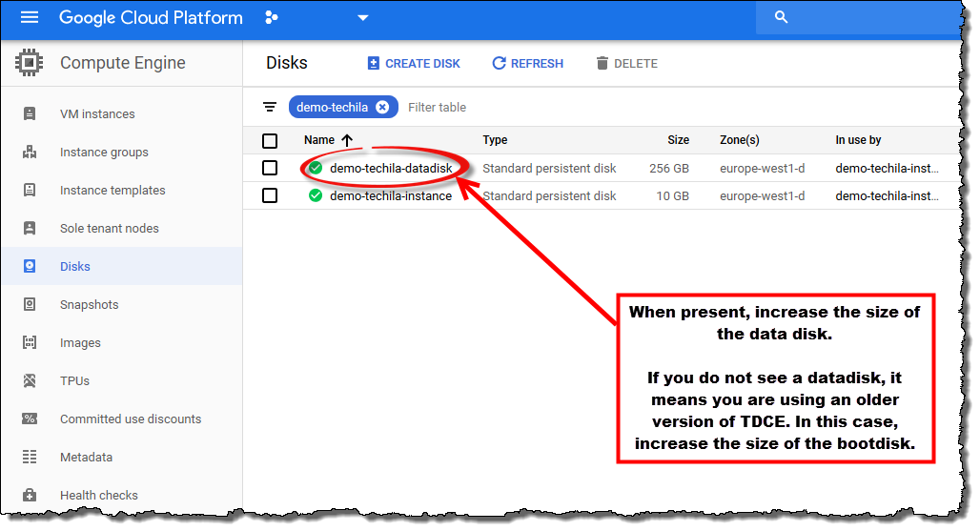Click the Create Disk button

coord(414,63)
